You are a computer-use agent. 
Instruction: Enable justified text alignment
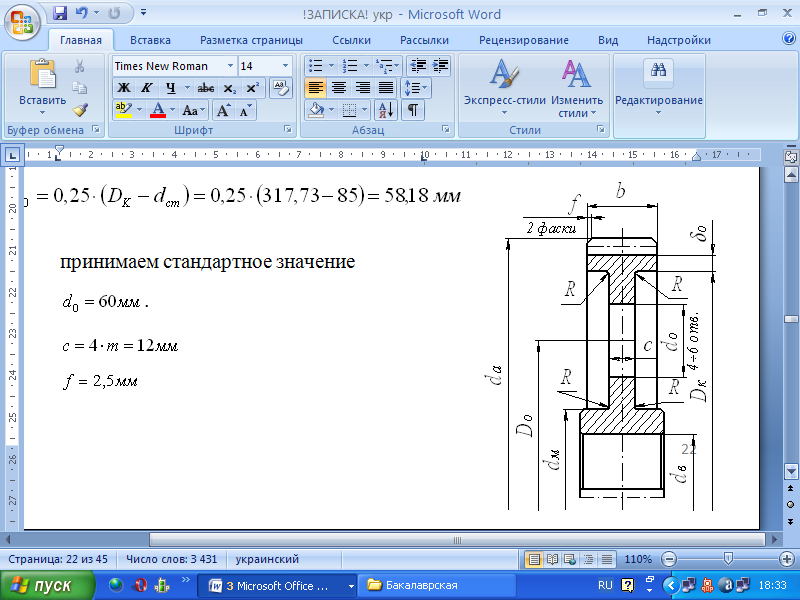pos(385,88)
